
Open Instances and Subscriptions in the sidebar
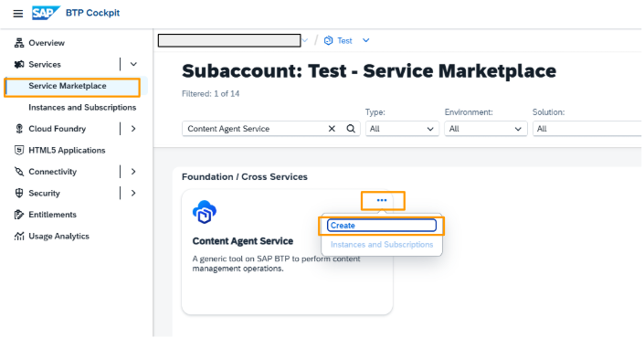point(82,108)
